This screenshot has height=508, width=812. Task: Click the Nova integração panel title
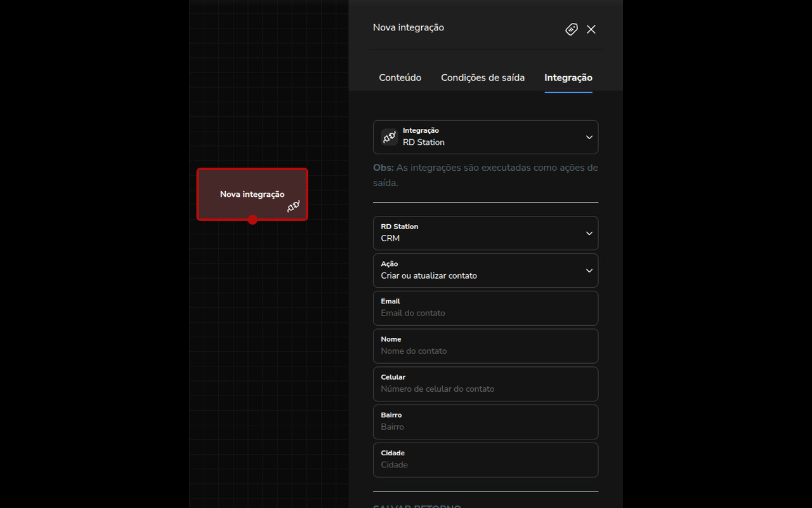tap(409, 28)
